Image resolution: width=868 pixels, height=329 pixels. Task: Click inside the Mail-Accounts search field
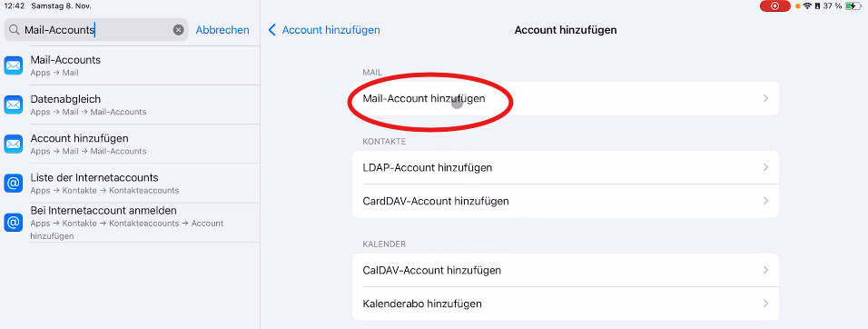click(96, 30)
